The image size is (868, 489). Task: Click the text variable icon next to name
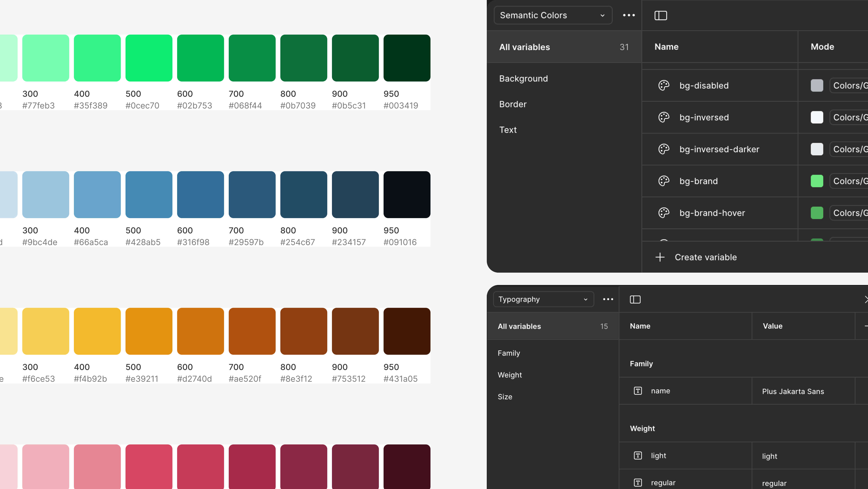tap(638, 391)
